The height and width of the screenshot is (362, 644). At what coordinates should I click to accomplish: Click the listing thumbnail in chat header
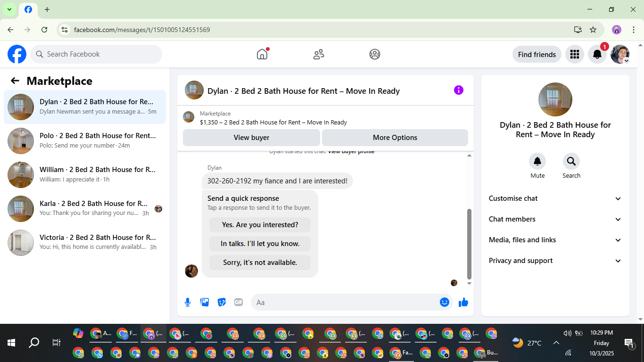tap(194, 90)
